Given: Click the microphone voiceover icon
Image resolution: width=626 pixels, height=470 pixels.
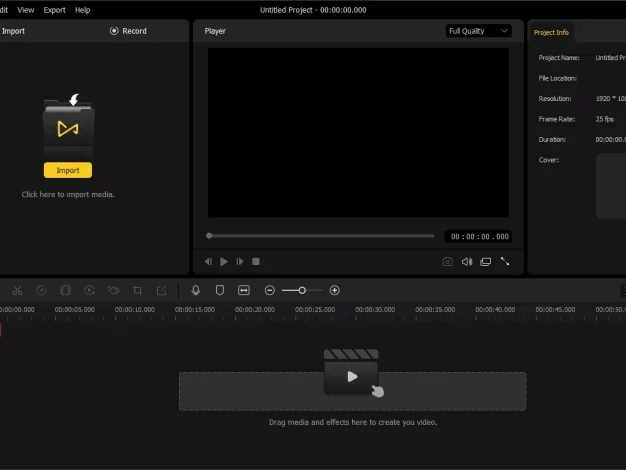Looking at the screenshot, I should coord(196,290).
